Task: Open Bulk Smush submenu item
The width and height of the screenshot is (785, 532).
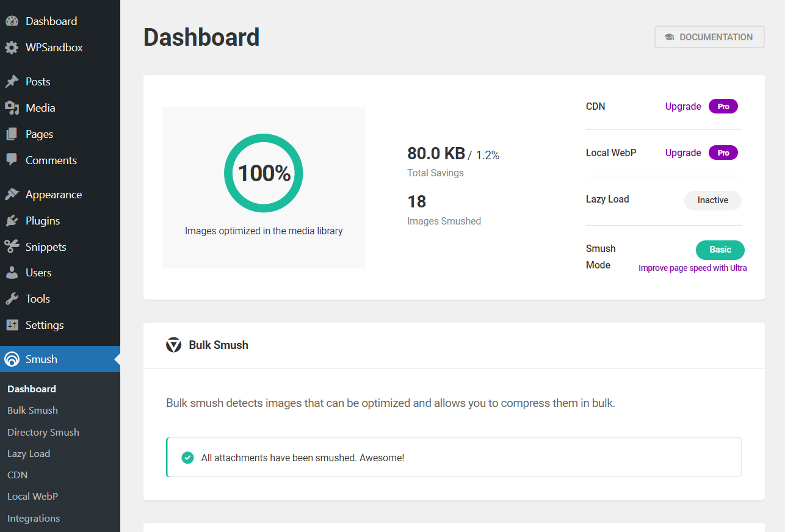Action: point(32,411)
